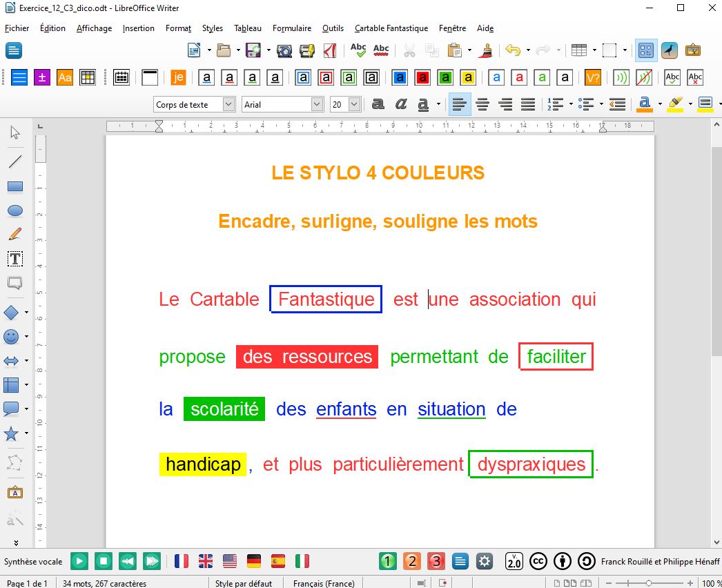Open the Arial font name dropdown
722x588 pixels.
coord(317,104)
